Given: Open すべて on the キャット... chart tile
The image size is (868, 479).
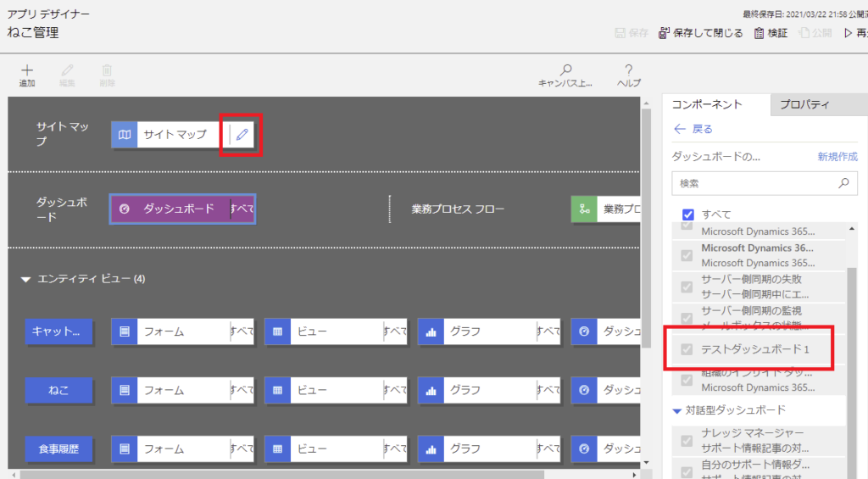Looking at the screenshot, I should click(x=548, y=331).
